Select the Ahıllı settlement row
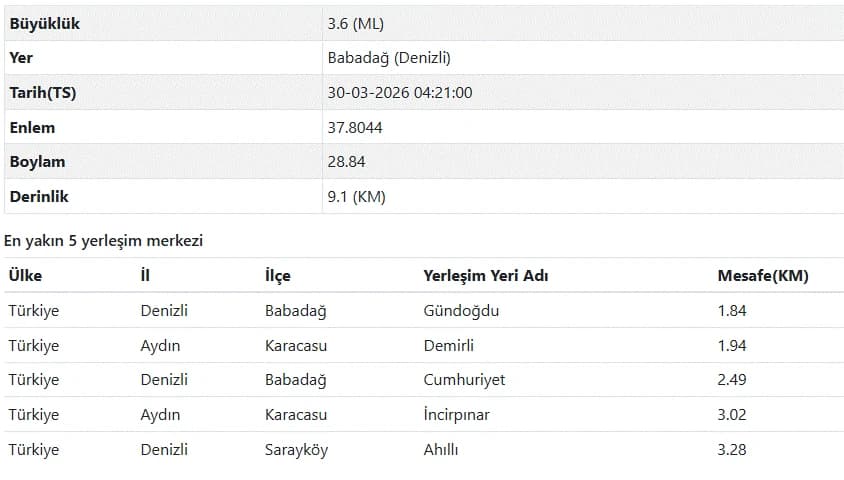Image resolution: width=844 pixels, height=480 pixels. coord(424,449)
